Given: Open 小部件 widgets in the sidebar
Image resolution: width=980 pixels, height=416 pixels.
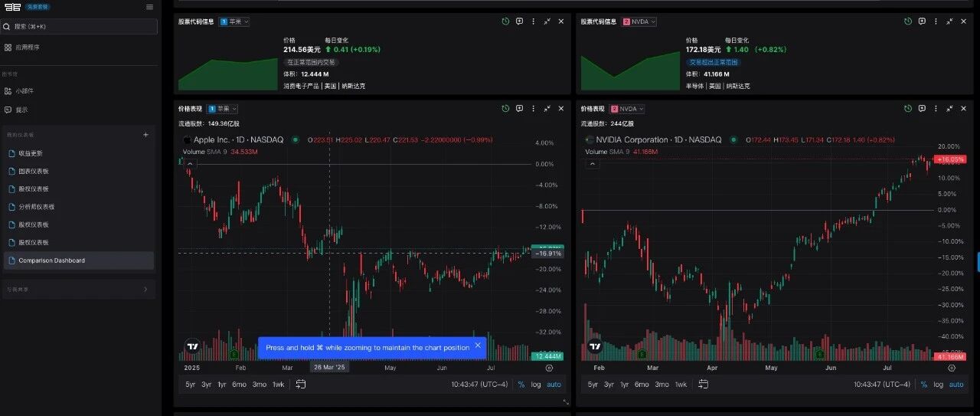Looking at the screenshot, I should pos(24,91).
